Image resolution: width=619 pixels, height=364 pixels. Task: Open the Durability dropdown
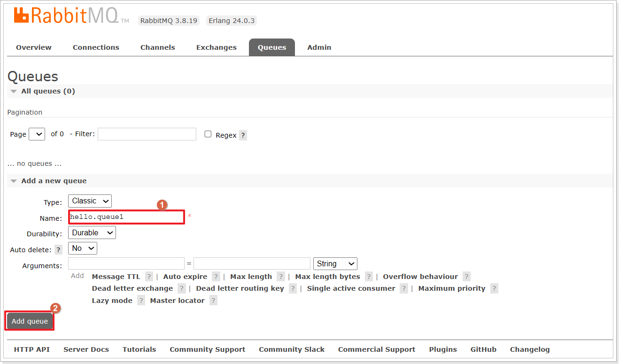pos(92,233)
